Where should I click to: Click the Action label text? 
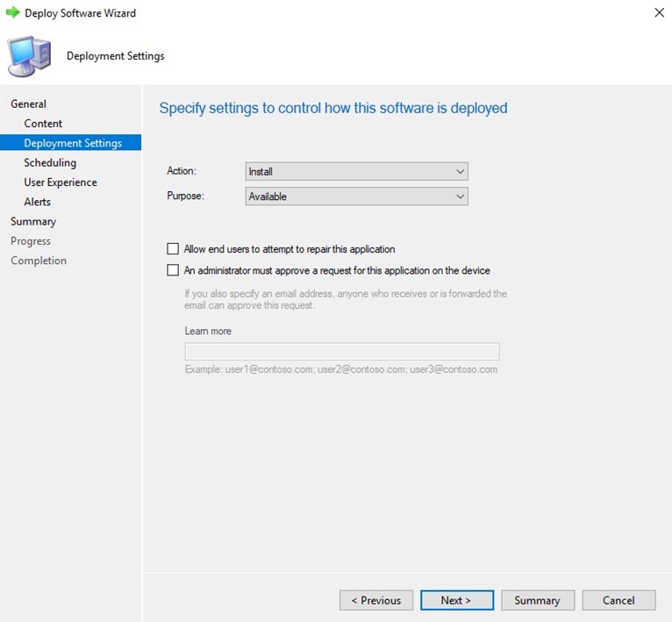[x=182, y=170]
